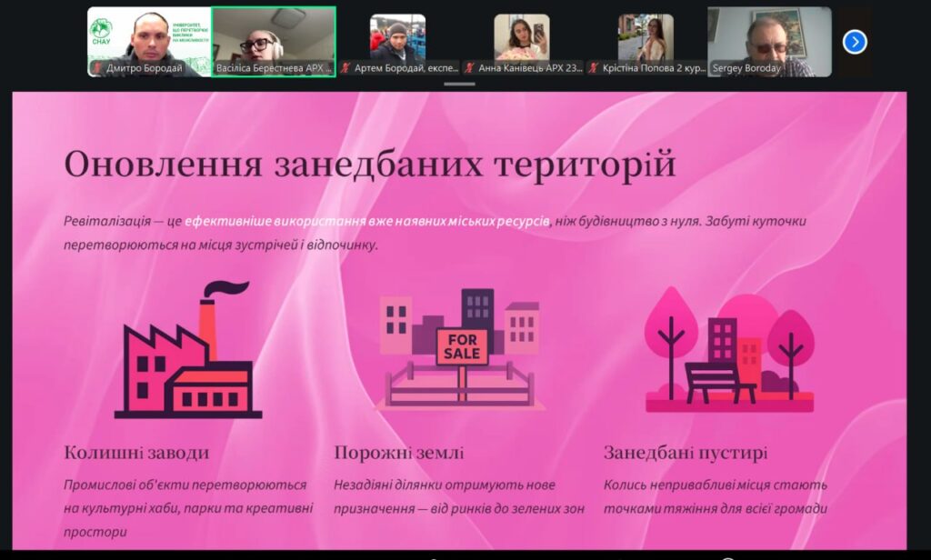This screenshot has height=560, width=931.
Task: Click the "Порожні землі" heading
Action: [x=398, y=453]
